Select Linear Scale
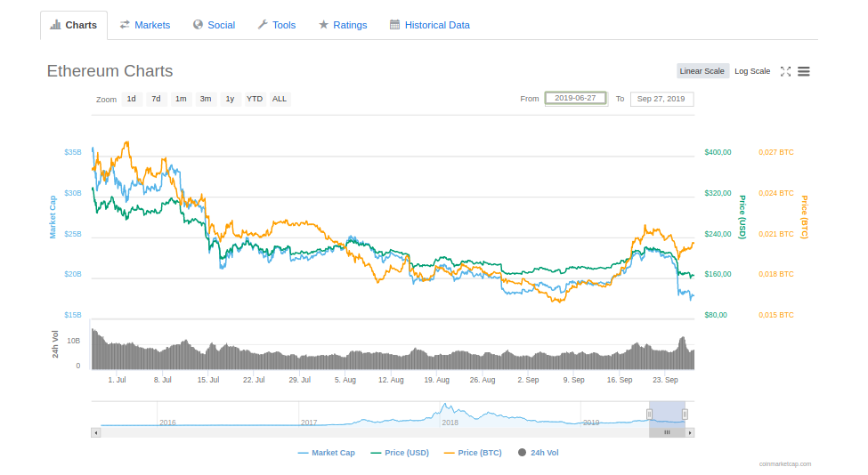The image size is (868, 475). pyautogui.click(x=702, y=71)
